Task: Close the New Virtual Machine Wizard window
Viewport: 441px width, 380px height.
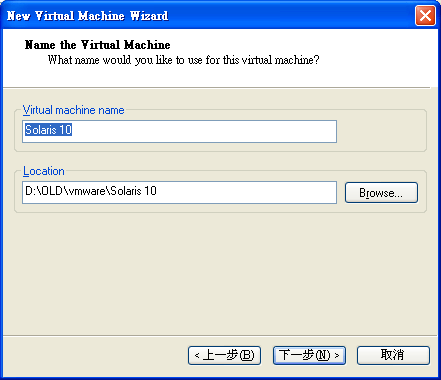Action: click(x=425, y=15)
